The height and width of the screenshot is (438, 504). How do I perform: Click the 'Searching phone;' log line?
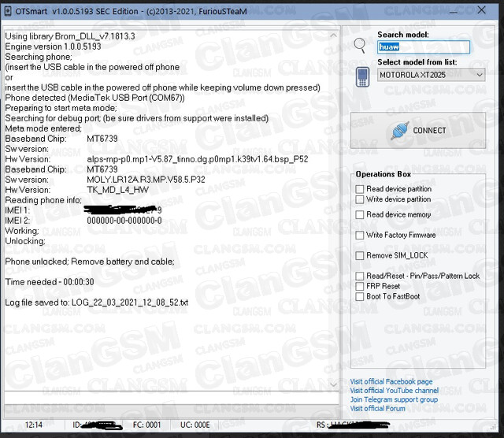39,57
